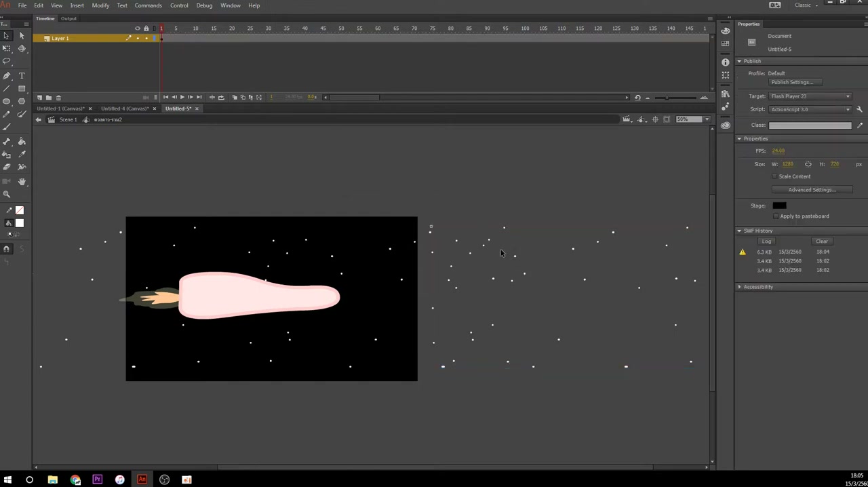Open the Classic workspace switcher

coord(807,5)
